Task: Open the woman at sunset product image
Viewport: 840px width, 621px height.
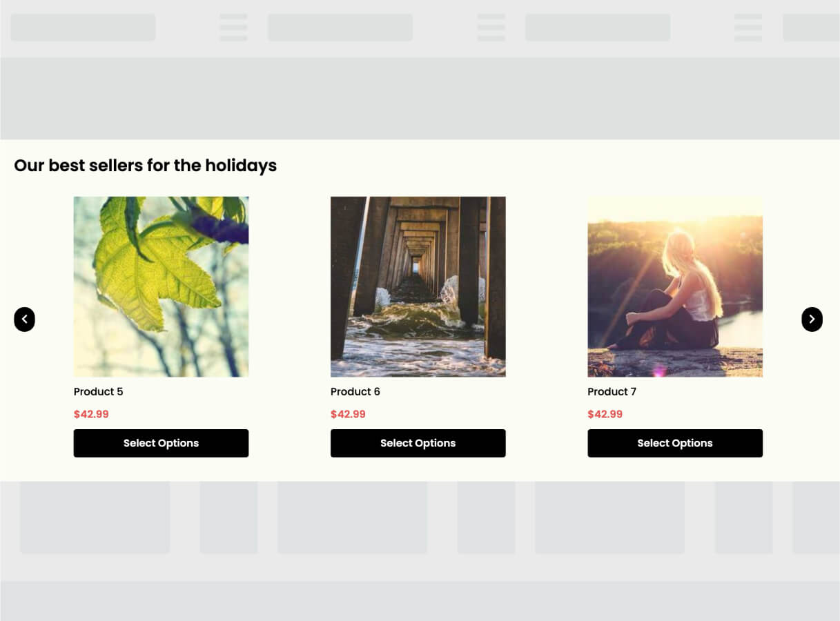Action: (675, 287)
